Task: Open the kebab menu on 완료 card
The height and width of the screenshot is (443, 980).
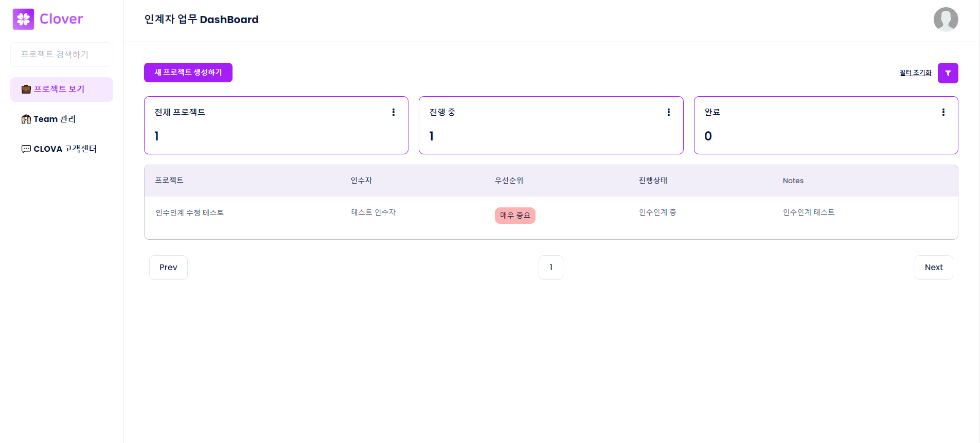Action: (x=943, y=112)
